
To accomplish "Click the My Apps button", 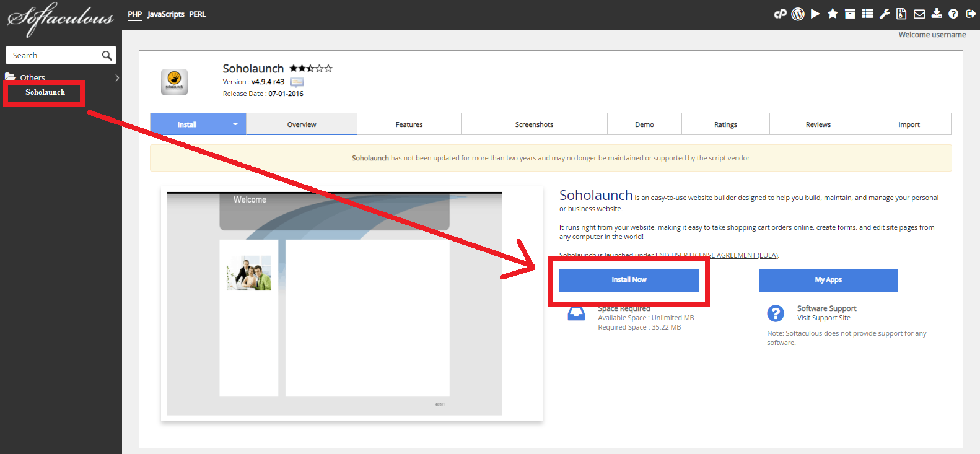I will [828, 280].
